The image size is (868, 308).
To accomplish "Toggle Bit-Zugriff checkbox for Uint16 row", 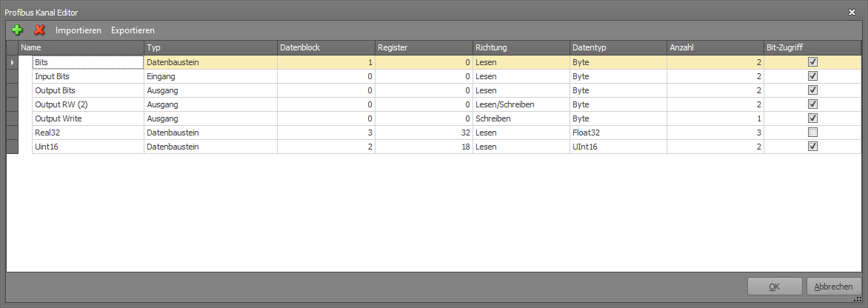I will pyautogui.click(x=812, y=147).
